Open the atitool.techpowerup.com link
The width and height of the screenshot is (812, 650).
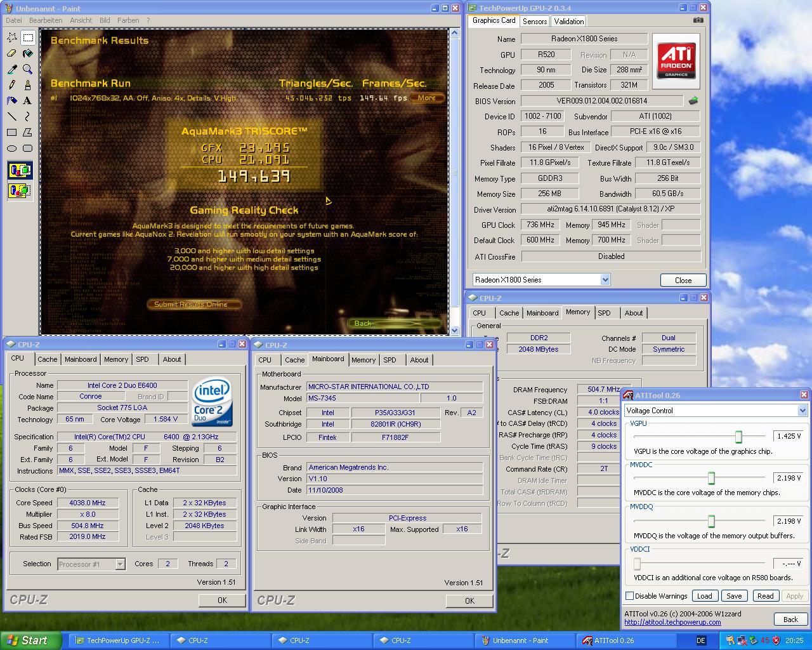click(672, 622)
